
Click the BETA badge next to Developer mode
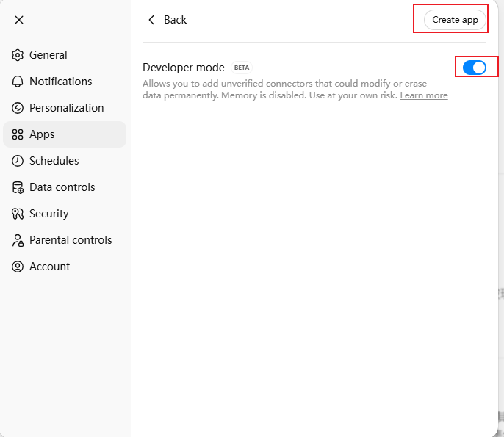point(242,68)
